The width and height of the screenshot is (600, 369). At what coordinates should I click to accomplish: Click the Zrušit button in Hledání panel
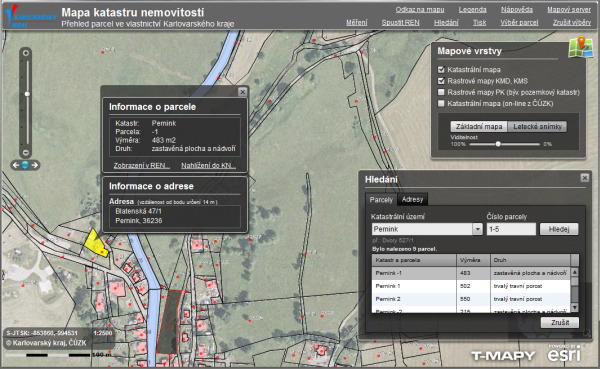(x=560, y=322)
